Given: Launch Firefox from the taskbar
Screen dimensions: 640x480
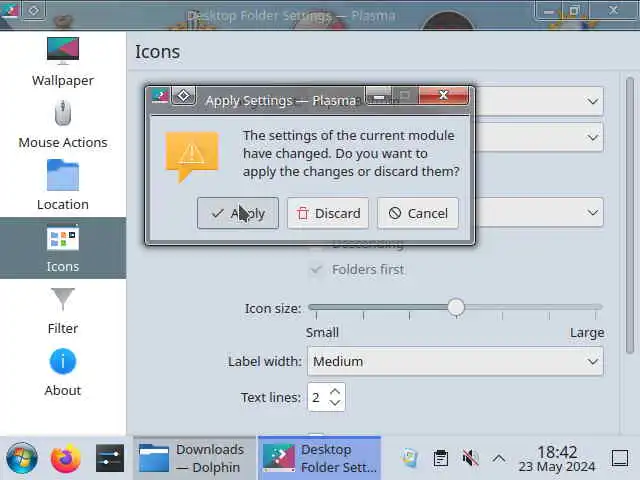Looking at the screenshot, I should pos(66,458).
